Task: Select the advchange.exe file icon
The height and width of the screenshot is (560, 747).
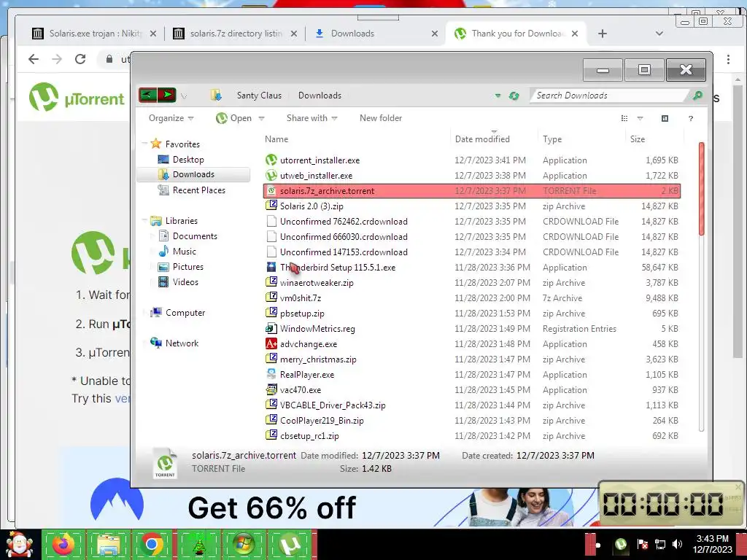Action: pyautogui.click(x=271, y=344)
